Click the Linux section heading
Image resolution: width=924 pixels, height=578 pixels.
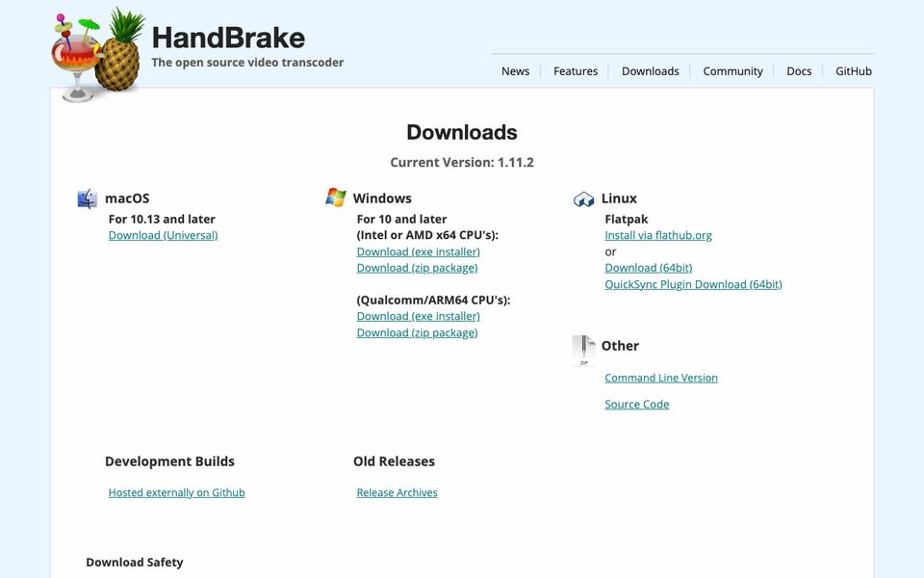pos(619,198)
